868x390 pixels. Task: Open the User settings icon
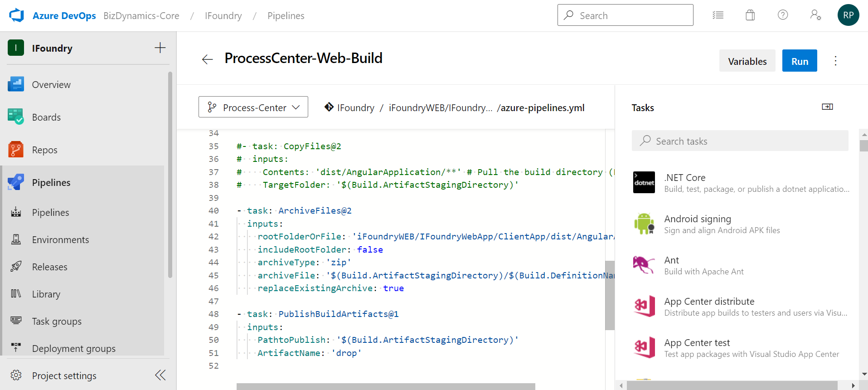click(x=815, y=15)
